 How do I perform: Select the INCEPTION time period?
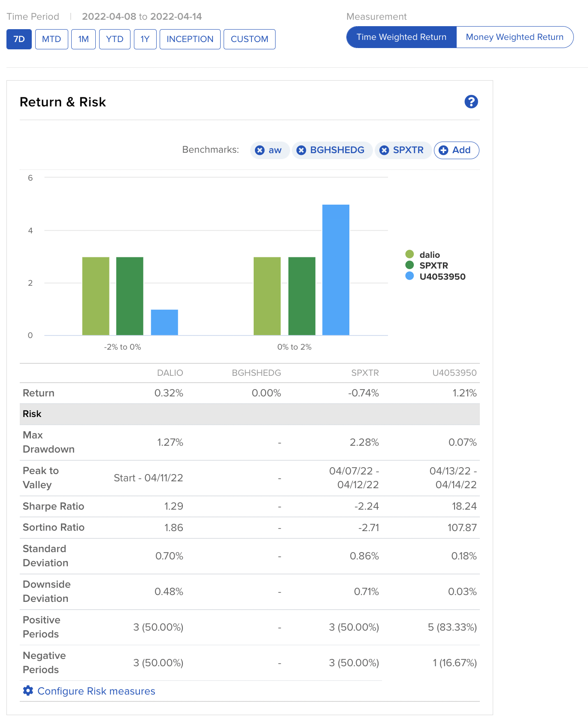tap(190, 39)
